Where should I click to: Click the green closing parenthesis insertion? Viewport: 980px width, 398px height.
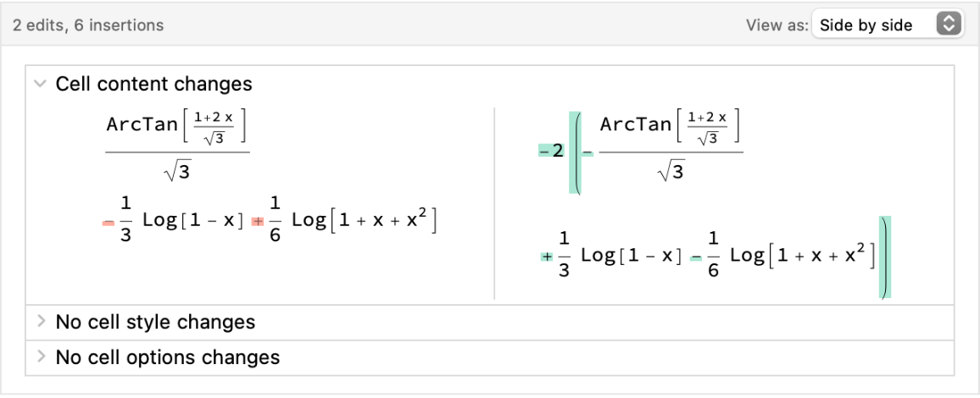click(x=885, y=257)
